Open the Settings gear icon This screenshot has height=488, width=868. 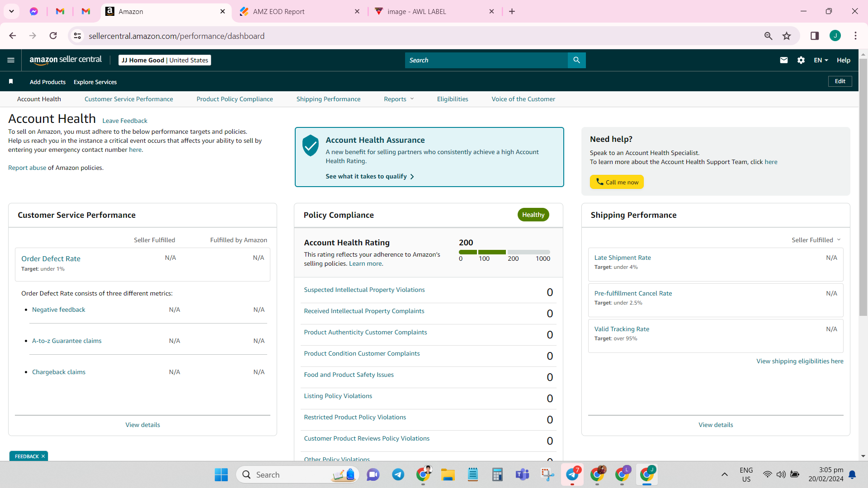click(x=801, y=60)
